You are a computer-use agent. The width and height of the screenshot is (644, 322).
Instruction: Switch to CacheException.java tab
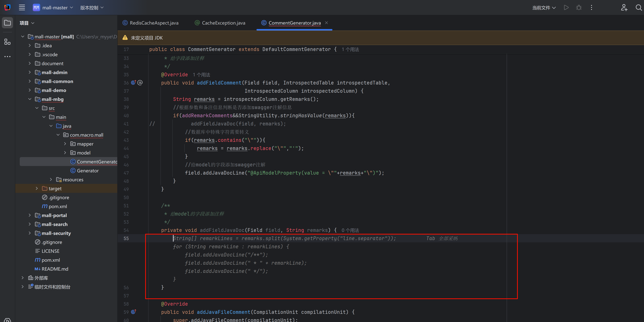coord(220,23)
